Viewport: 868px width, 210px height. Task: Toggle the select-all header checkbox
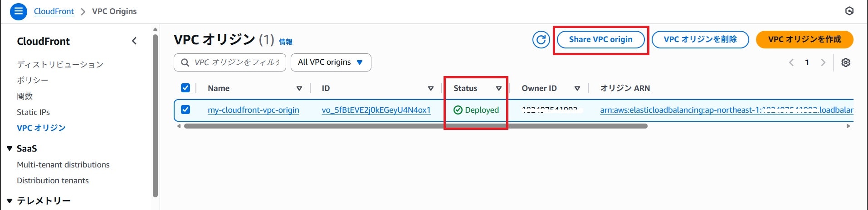tap(185, 88)
